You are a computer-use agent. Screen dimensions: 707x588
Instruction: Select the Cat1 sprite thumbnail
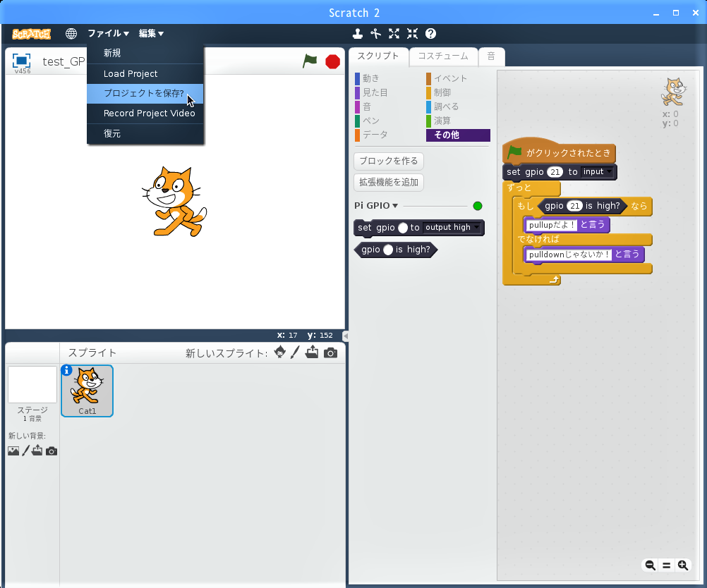(87, 391)
